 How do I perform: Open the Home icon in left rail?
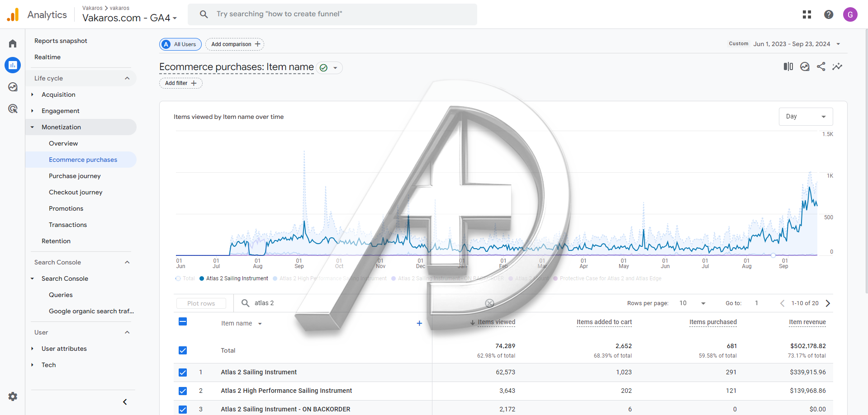coord(13,44)
